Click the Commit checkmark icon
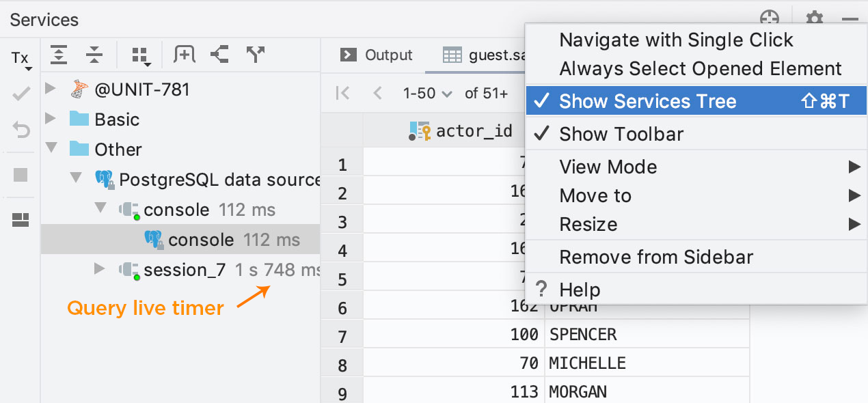 click(x=21, y=94)
